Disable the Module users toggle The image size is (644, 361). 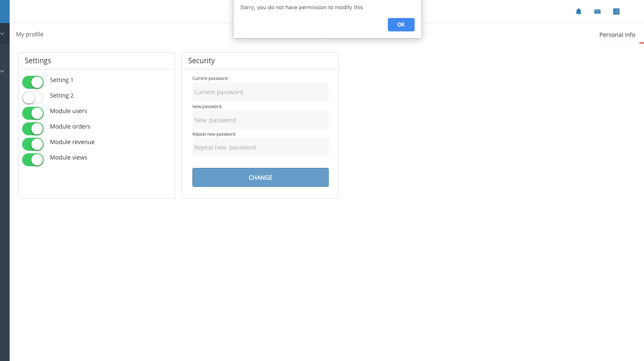point(33,113)
